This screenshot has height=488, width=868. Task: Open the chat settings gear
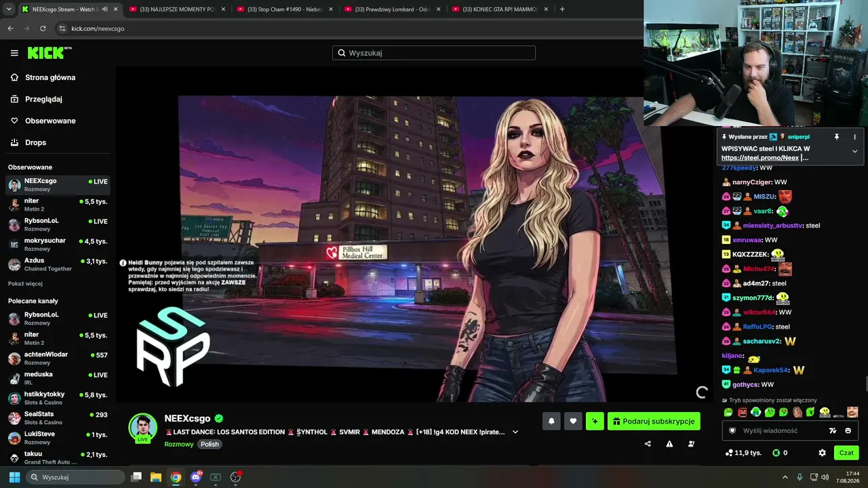coord(823,453)
